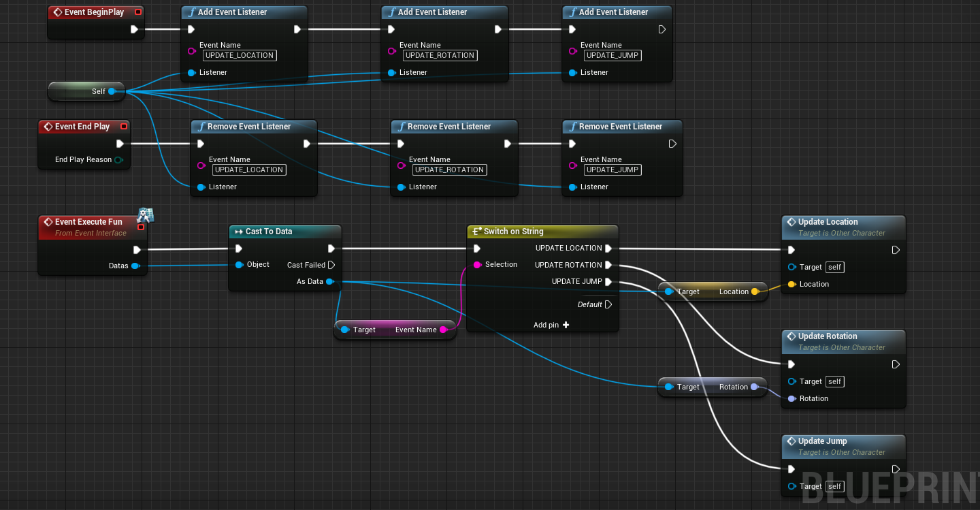Select the Self reference node
The image size is (980, 510).
coord(86,91)
